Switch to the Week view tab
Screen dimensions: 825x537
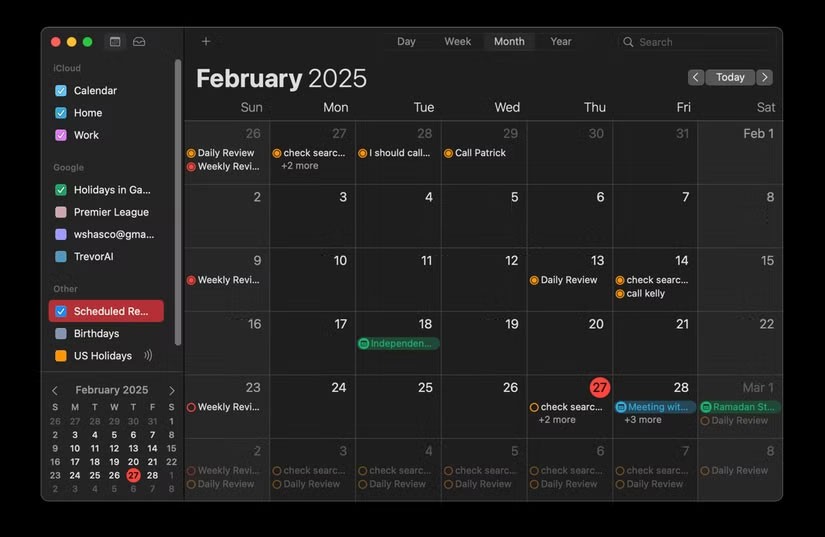point(458,42)
